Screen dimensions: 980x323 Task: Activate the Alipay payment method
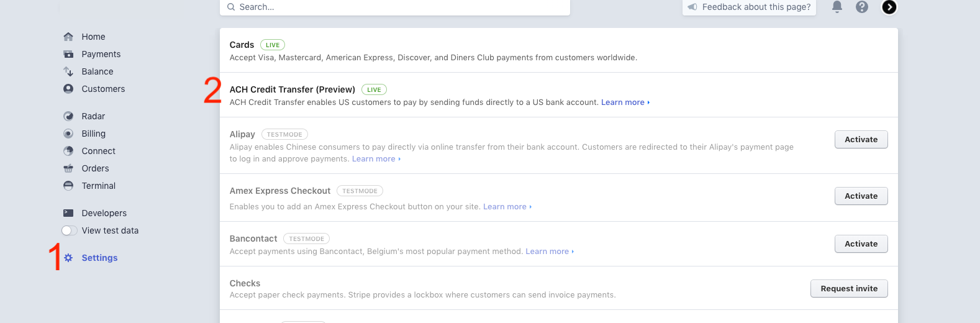(861, 140)
